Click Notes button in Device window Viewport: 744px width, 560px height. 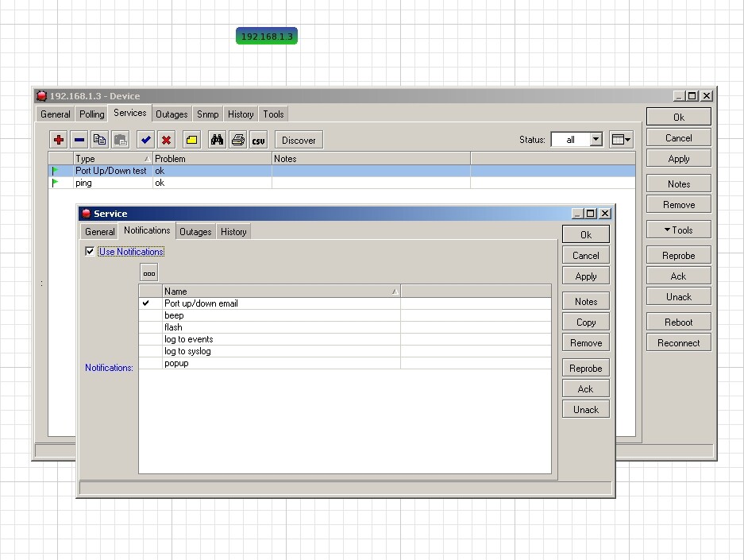click(x=679, y=184)
